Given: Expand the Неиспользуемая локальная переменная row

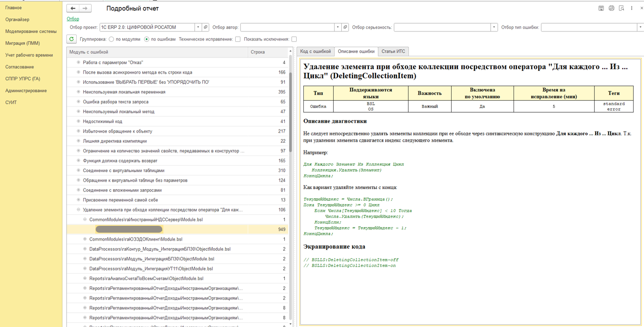Looking at the screenshot, I should click(78, 92).
